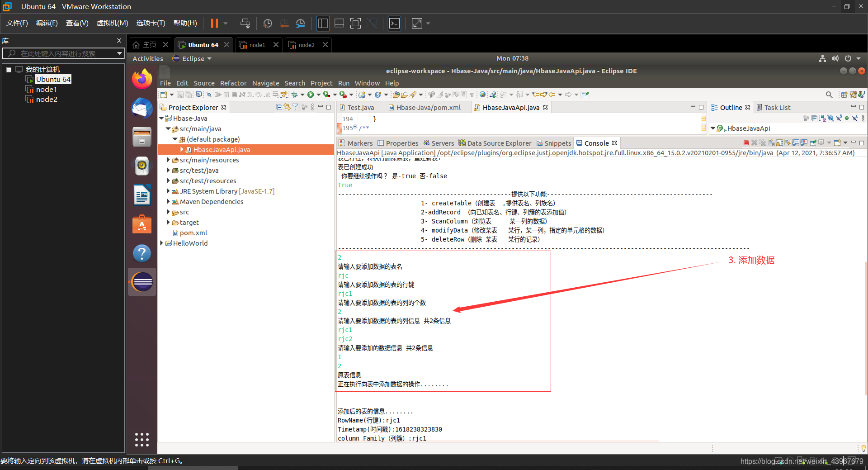The height and width of the screenshot is (470, 868).
Task: Click the Terminate red square in Console
Action: pos(746,143)
